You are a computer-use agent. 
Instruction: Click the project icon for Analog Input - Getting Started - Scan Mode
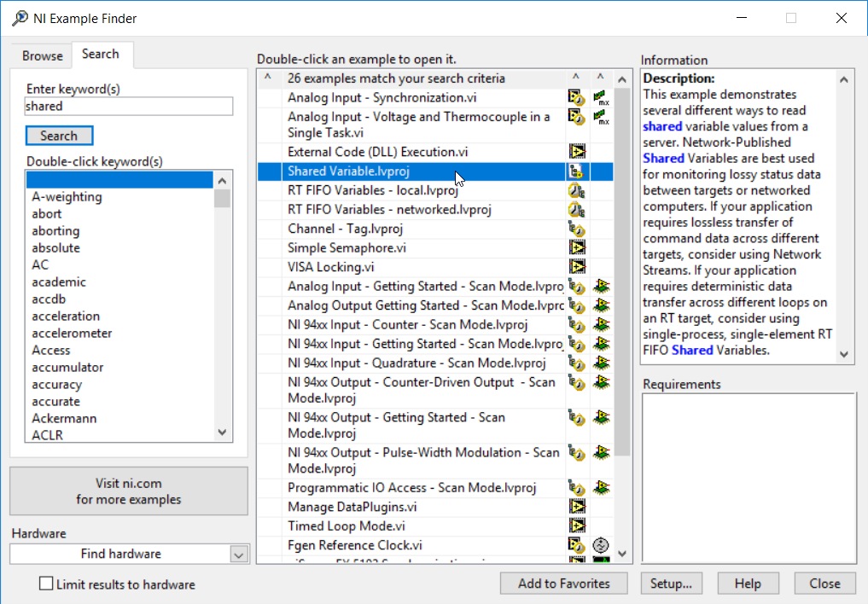tap(577, 287)
